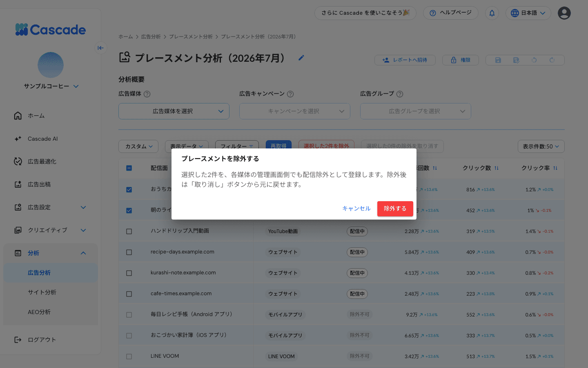Click the LINE VOOM tag
Image resolution: width=588 pixels, height=368 pixels.
281,357
